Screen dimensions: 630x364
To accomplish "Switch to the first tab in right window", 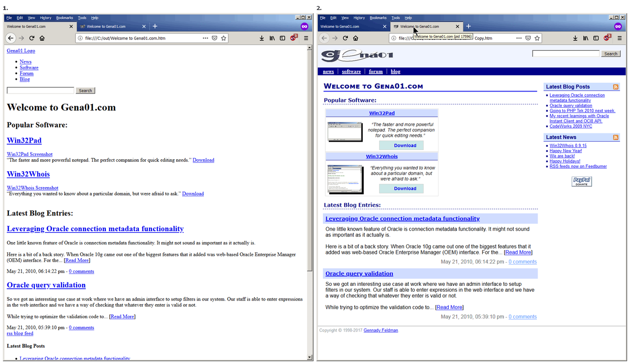I will 354,27.
